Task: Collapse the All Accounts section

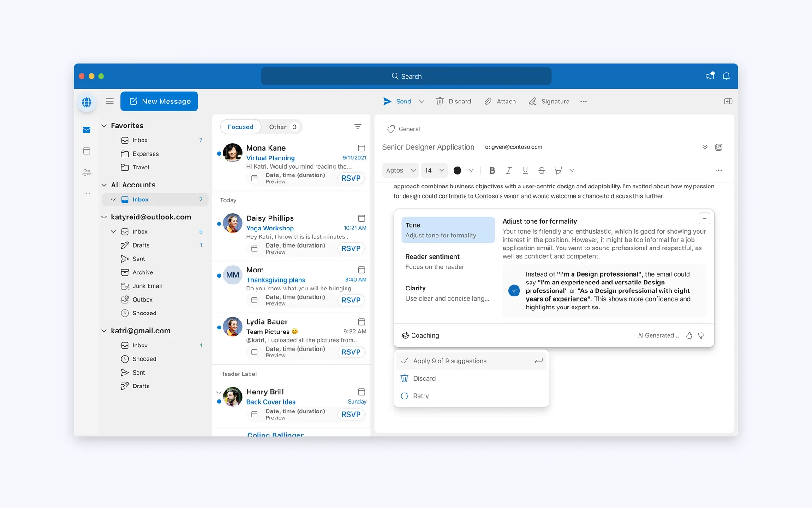Action: 104,185
